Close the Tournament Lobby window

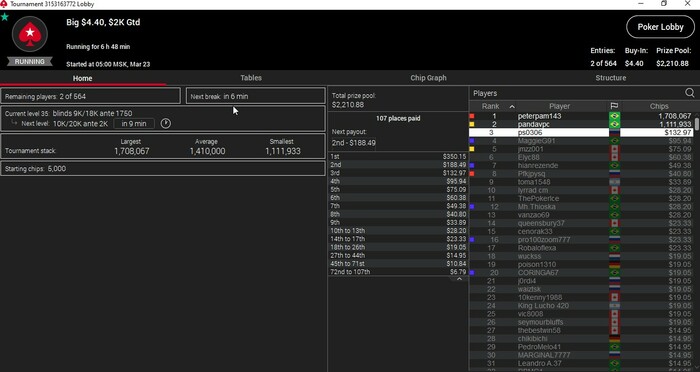click(x=688, y=4)
